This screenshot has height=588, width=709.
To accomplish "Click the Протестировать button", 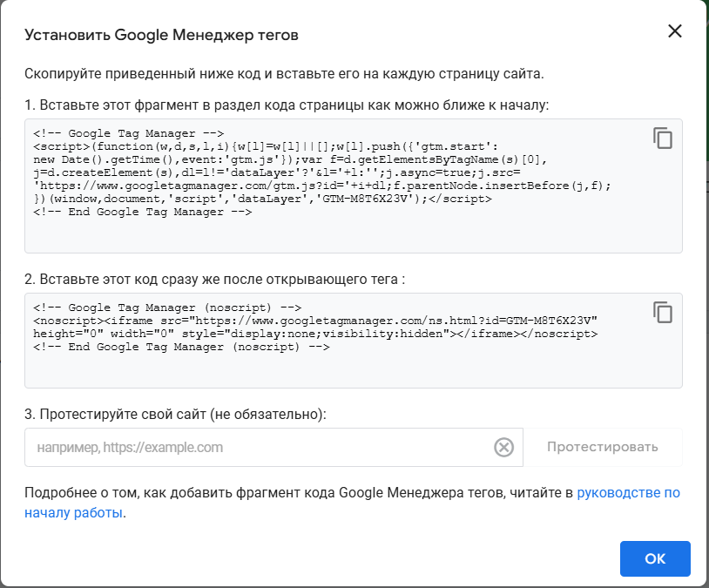I will 602,447.
